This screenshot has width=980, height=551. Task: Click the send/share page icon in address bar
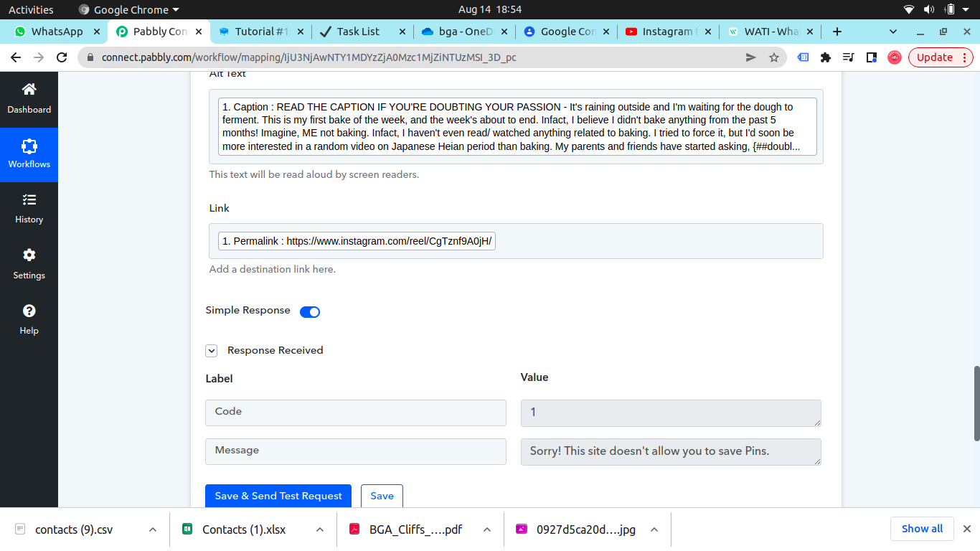[751, 57]
